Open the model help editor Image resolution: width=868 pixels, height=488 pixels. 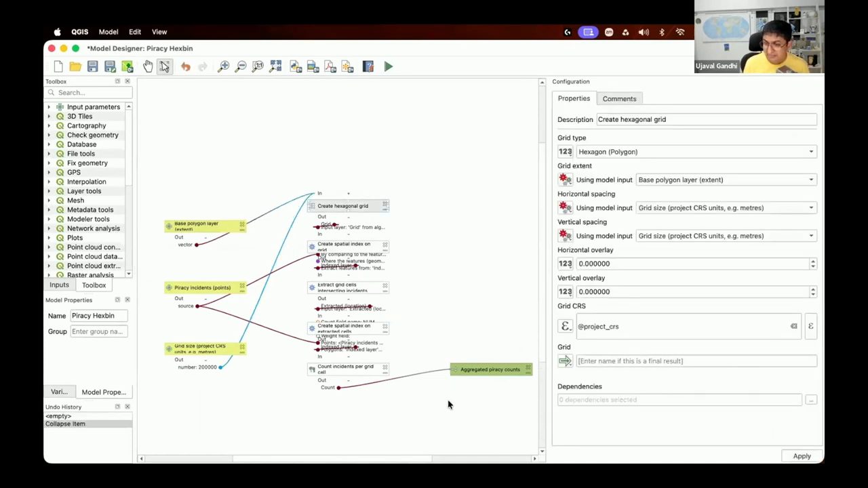coord(368,66)
